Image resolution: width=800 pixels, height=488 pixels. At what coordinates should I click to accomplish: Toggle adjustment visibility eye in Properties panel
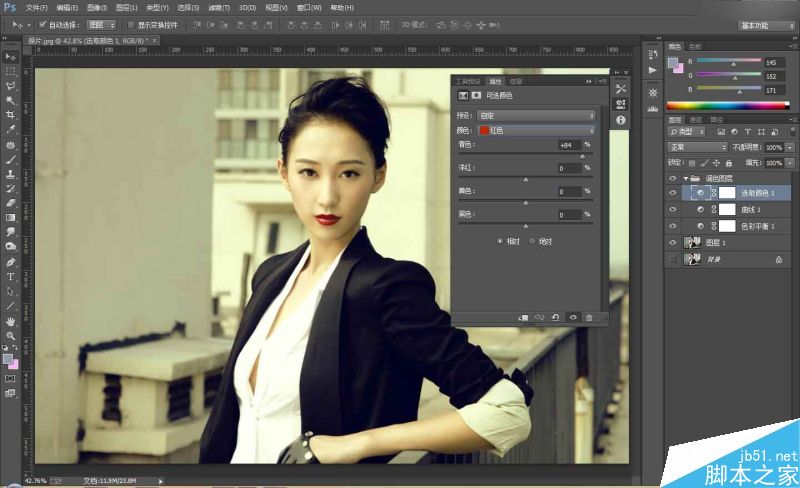tap(572, 318)
